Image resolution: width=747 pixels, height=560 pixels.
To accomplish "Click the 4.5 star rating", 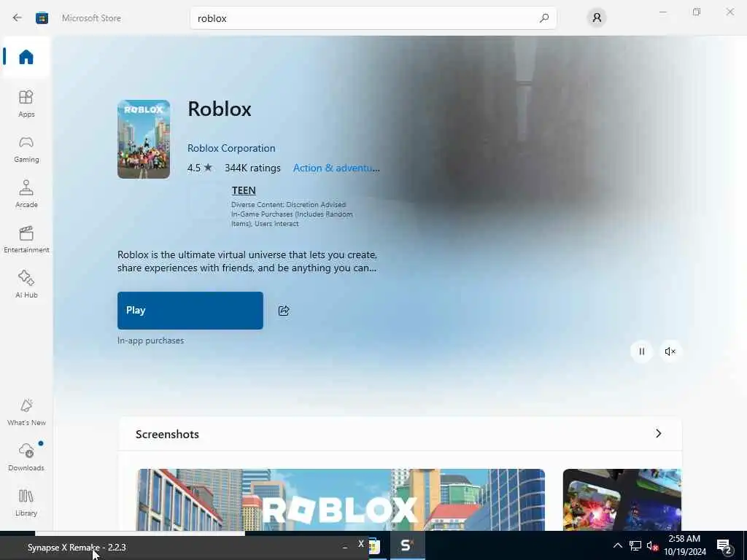I will pyautogui.click(x=200, y=168).
